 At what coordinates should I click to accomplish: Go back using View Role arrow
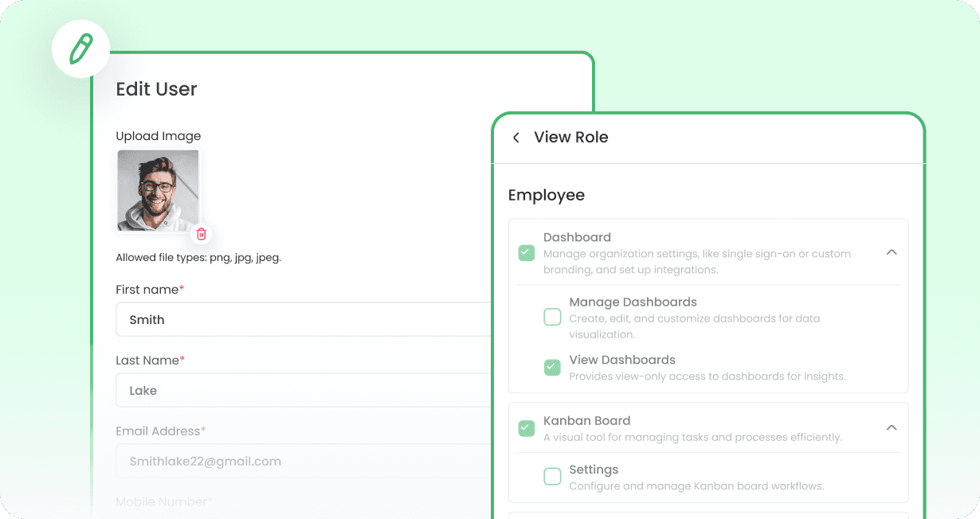516,138
